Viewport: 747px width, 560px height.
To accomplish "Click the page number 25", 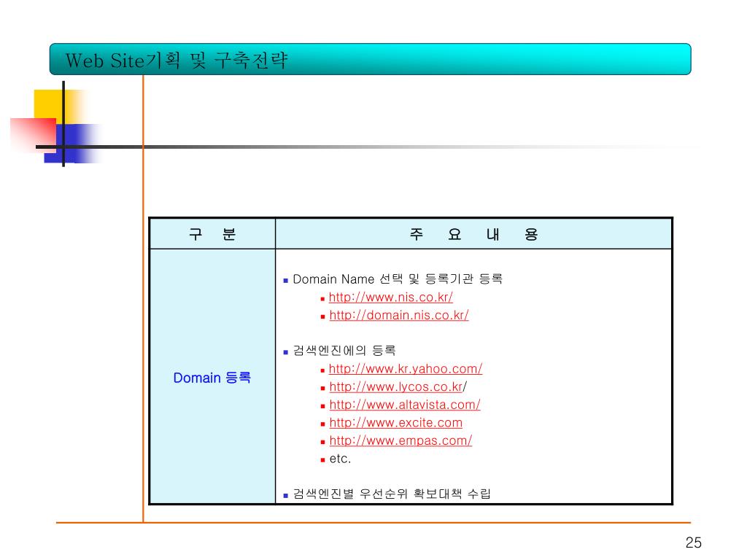I will (x=693, y=542).
